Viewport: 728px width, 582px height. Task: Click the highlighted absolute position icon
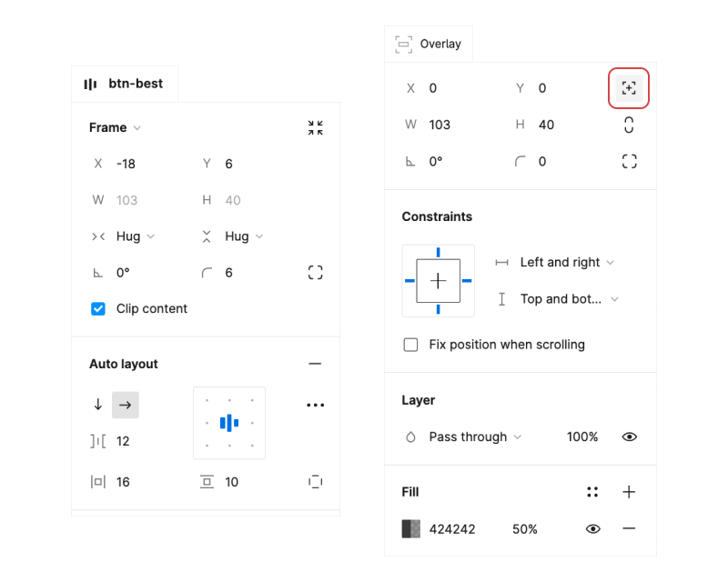(628, 88)
